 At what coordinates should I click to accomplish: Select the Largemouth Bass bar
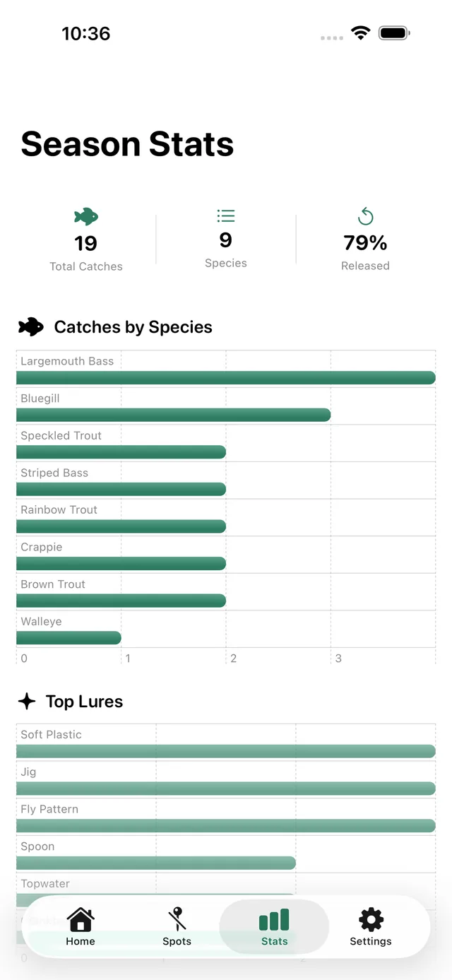(226, 378)
